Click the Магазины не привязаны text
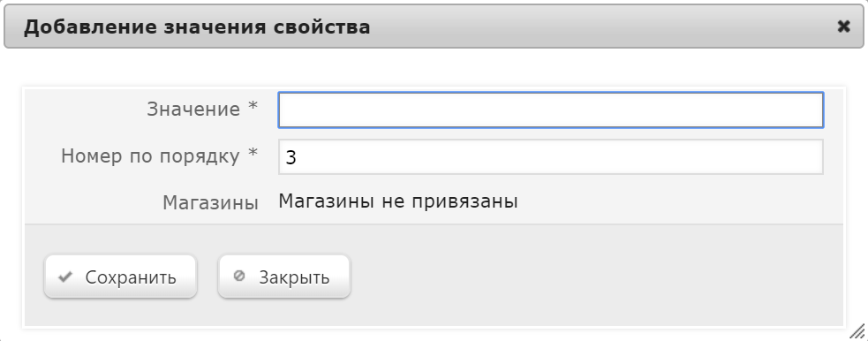Screen dimensions: 868x341 click(x=398, y=201)
